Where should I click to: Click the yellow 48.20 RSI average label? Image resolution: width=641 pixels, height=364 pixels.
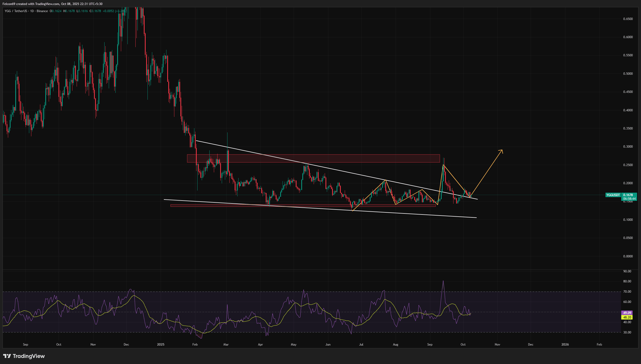pos(627,317)
